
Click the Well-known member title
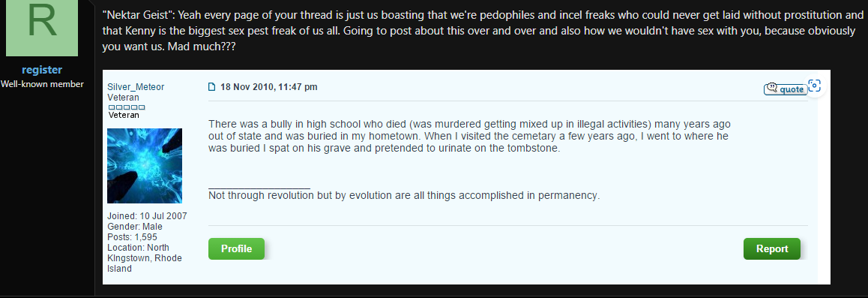pyautogui.click(x=42, y=84)
